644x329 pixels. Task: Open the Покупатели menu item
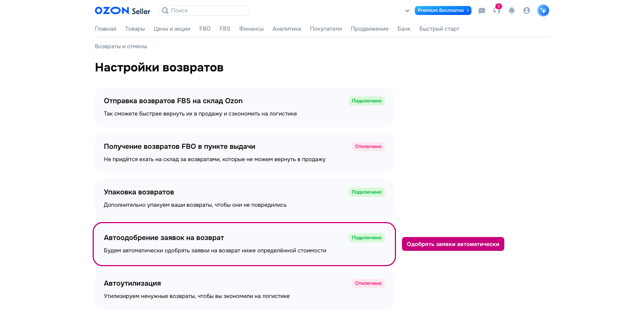click(326, 29)
